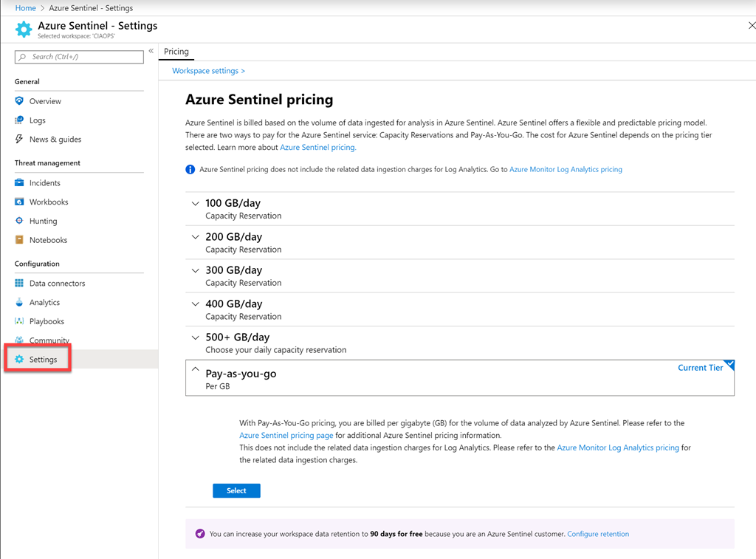The height and width of the screenshot is (559, 756).
Task: Open the Configure retention link
Action: coord(598,534)
